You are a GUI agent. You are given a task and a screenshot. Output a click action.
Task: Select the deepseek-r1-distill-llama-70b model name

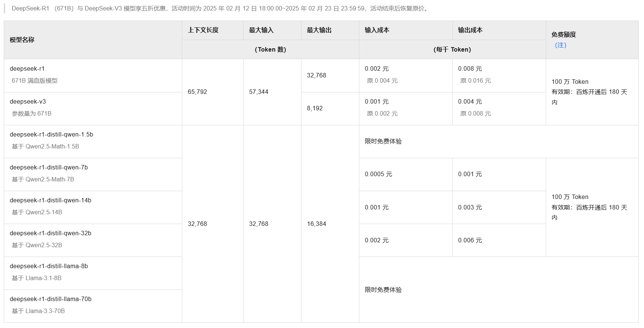tap(50, 299)
